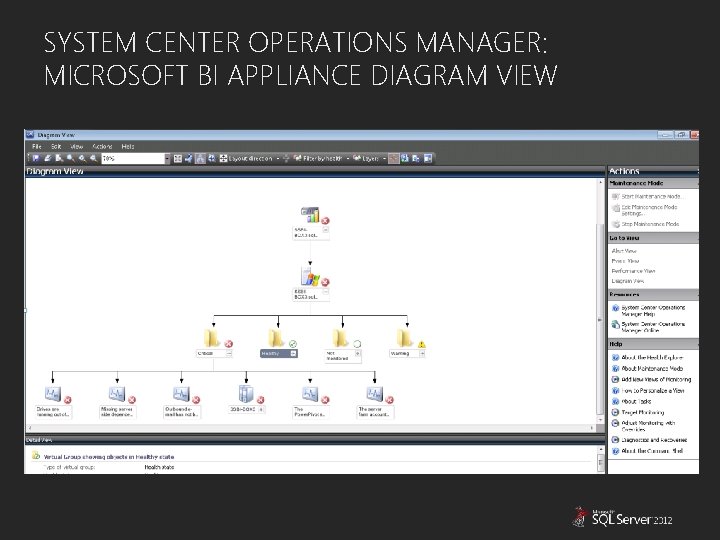
Task: Select the 'Outbound e-mail' alert monitor icon
Action: tap(181, 394)
